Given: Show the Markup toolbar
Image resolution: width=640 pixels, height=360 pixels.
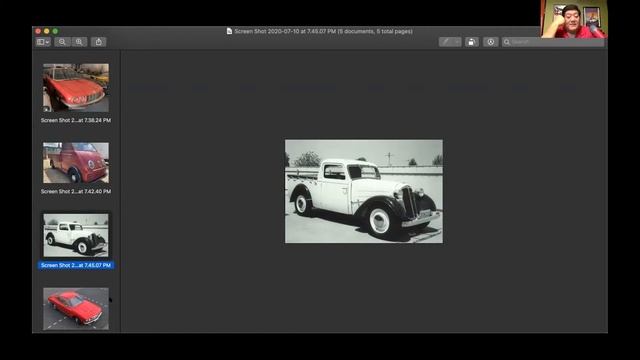Looking at the screenshot, I should (491, 42).
